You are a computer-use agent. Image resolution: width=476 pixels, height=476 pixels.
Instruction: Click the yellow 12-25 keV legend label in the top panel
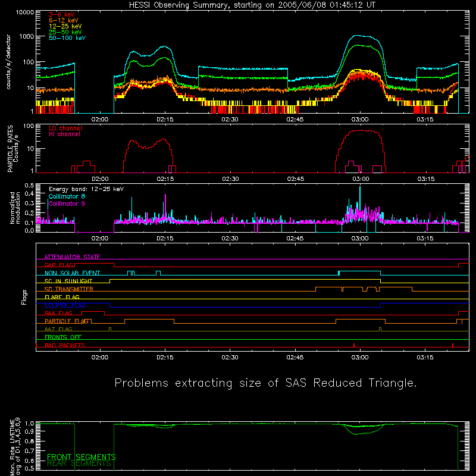pyautogui.click(x=65, y=26)
